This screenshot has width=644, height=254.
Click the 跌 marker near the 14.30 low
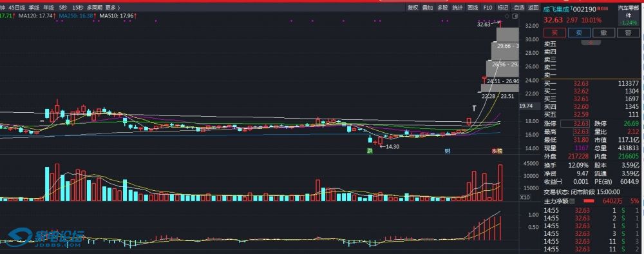pos(370,151)
